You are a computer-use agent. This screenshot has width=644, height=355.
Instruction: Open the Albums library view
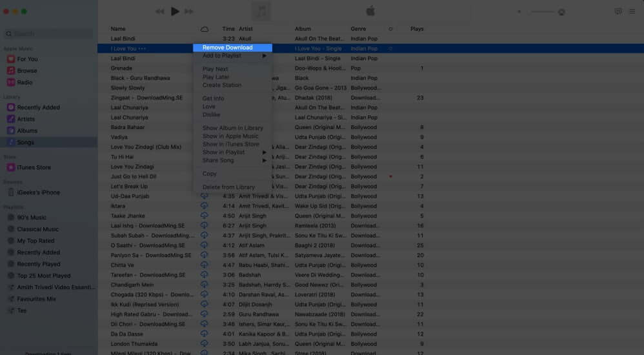pos(26,130)
